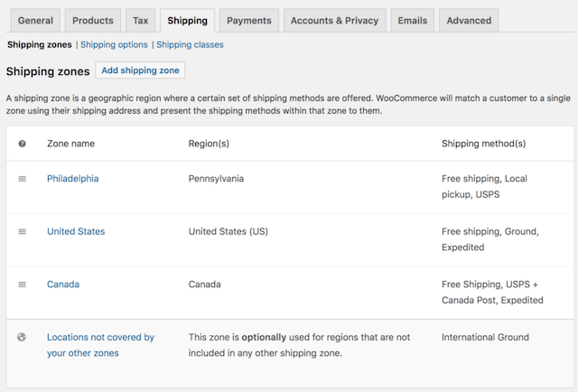
Task: Open the Emails tab
Action: coord(414,20)
